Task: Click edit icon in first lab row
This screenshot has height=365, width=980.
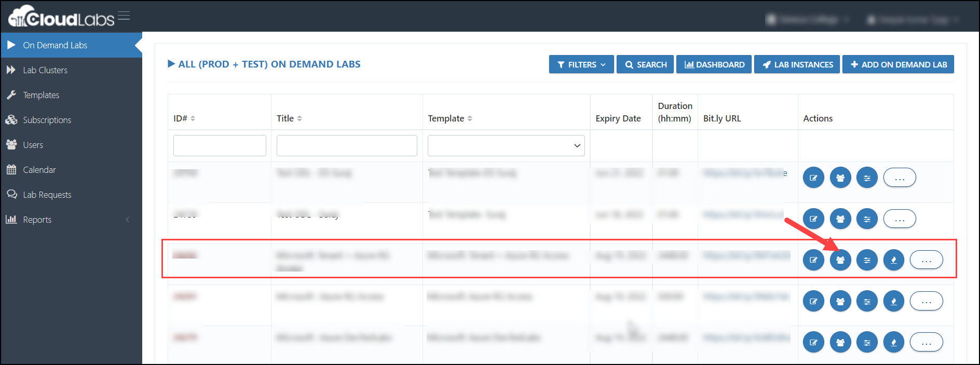Action: tap(813, 178)
